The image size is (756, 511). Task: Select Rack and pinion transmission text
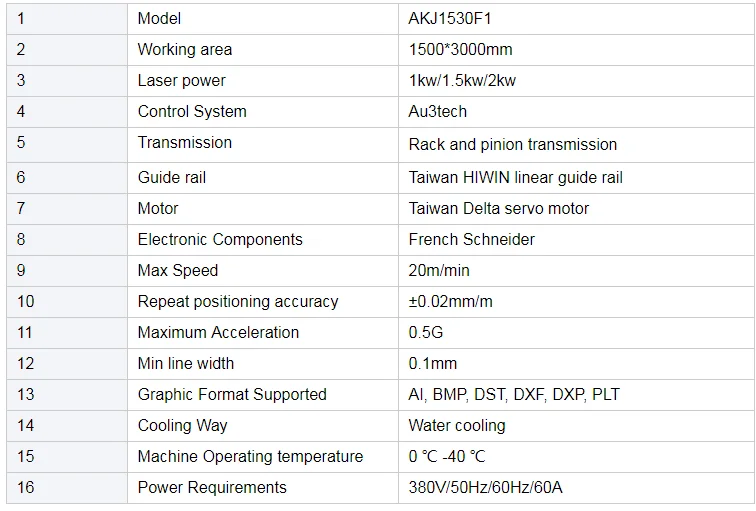point(513,144)
